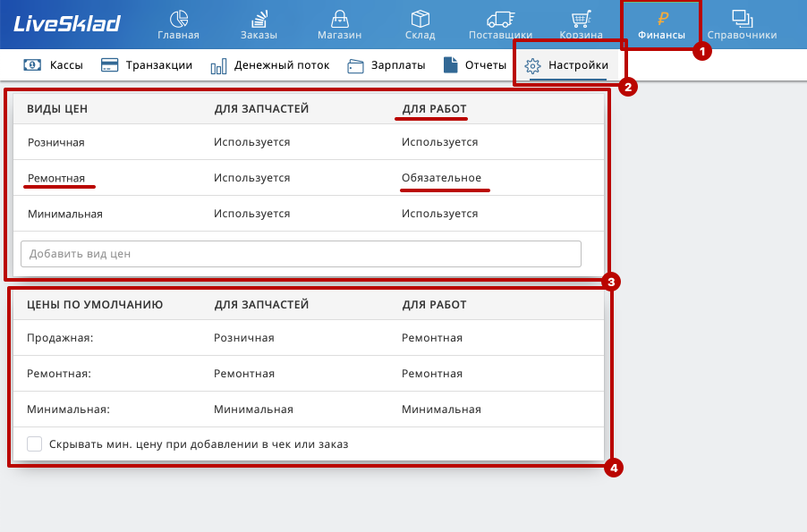Image resolution: width=807 pixels, height=532 pixels.
Task: Open the Справочники windows icon
Action: click(743, 19)
